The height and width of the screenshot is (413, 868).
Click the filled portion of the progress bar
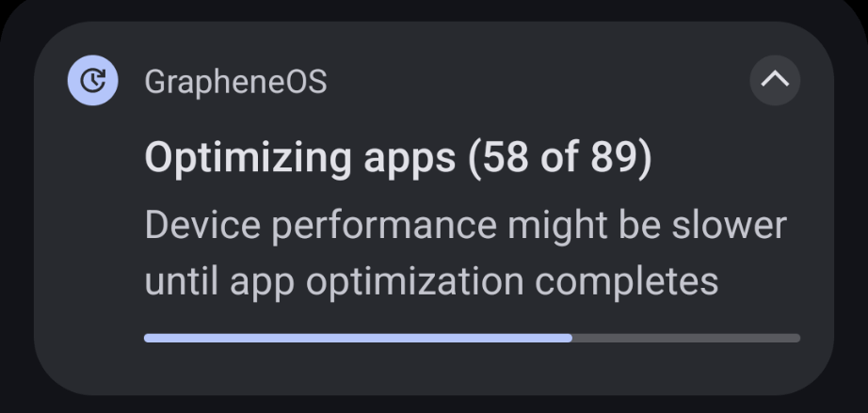pos(358,338)
